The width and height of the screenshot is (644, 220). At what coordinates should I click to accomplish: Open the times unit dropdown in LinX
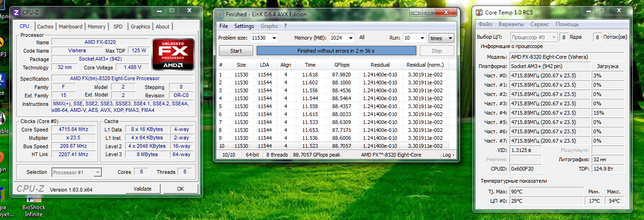(x=441, y=38)
